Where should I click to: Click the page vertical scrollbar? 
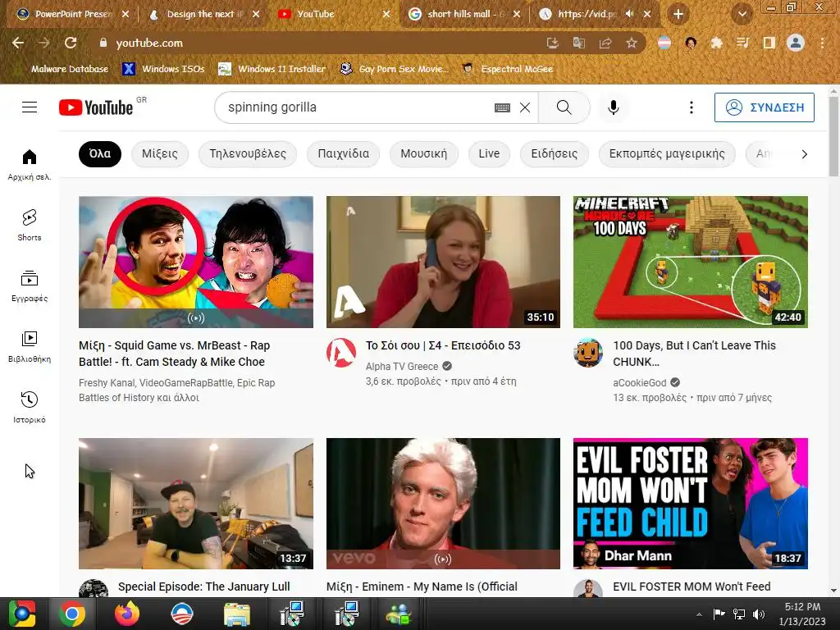pyautogui.click(x=833, y=137)
